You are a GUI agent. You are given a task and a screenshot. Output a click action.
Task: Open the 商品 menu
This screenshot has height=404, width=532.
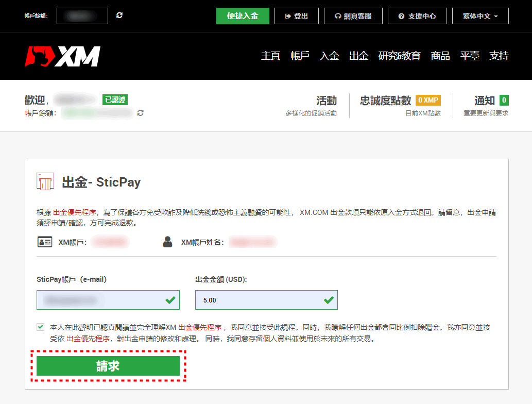click(x=440, y=56)
